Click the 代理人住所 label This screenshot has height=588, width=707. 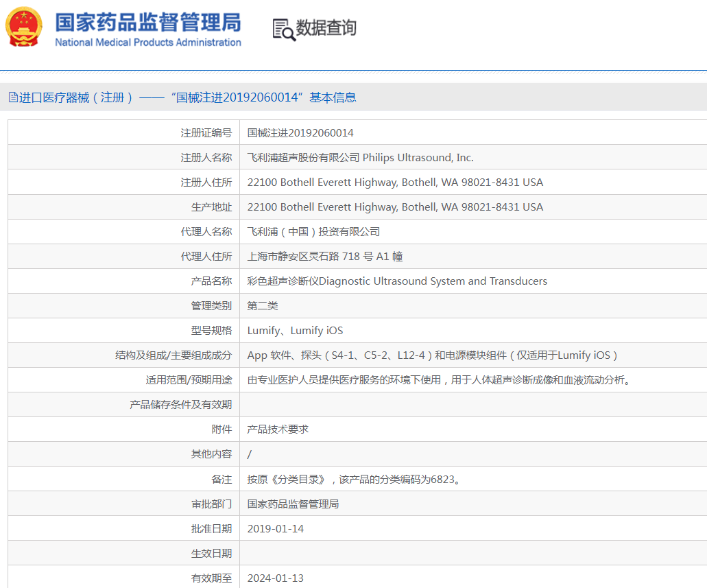point(206,257)
